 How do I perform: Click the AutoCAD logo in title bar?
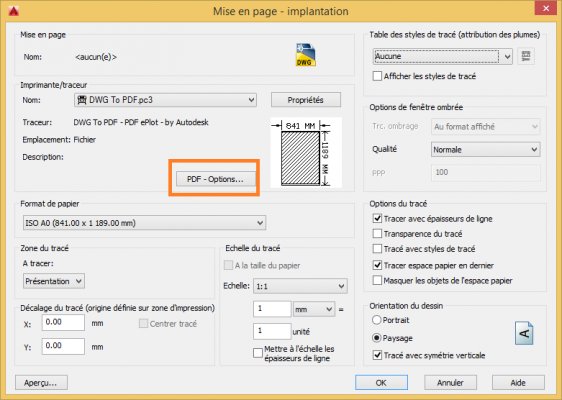14,11
